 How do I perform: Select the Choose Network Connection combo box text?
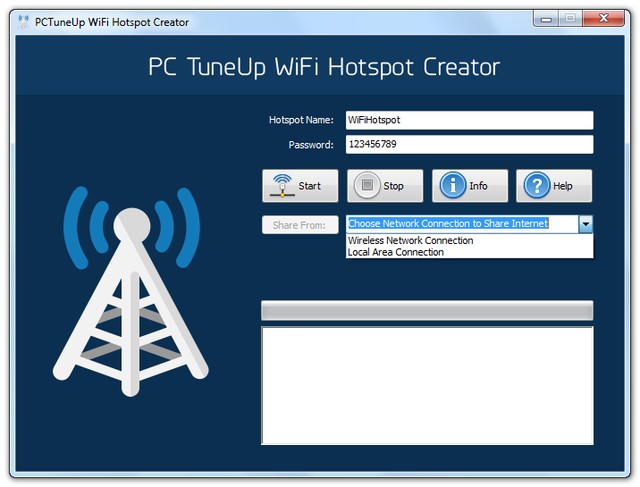(x=448, y=224)
